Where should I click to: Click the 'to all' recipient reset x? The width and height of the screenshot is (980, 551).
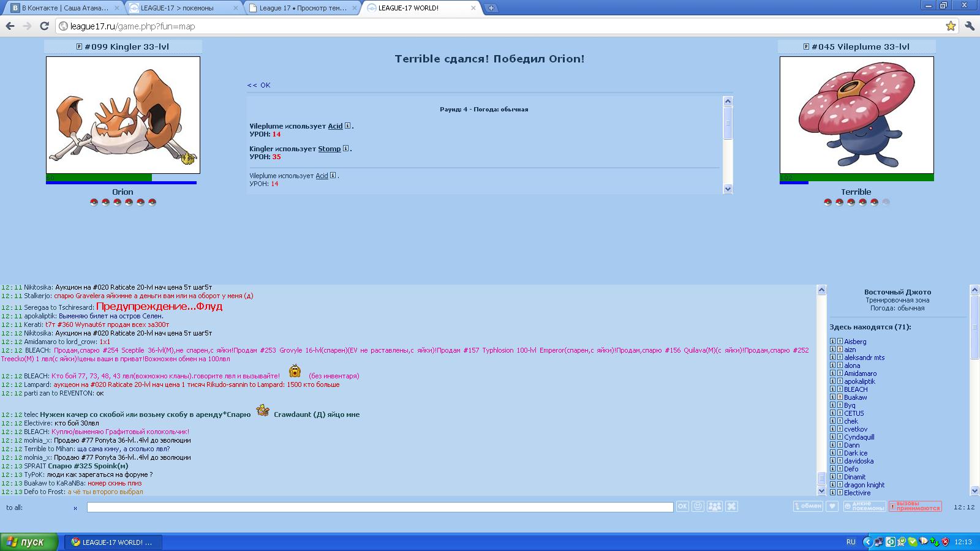pos(75,508)
